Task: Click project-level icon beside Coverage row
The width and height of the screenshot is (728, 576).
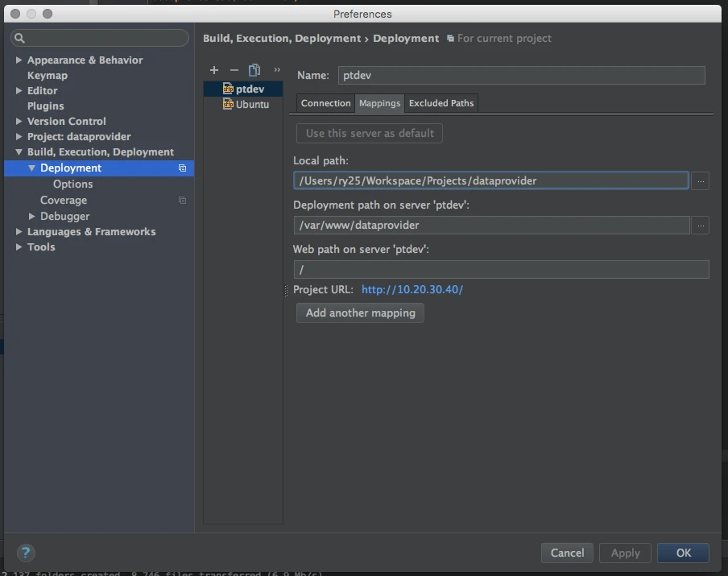Action: 183,201
